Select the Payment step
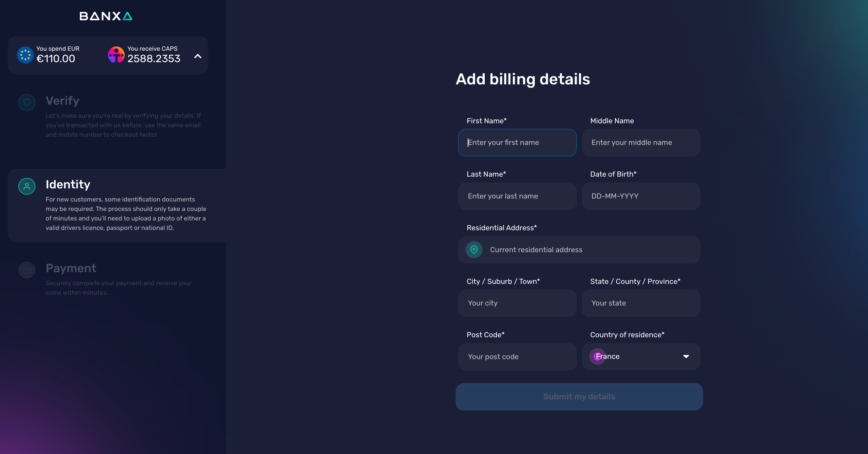The height and width of the screenshot is (454, 868). [71, 268]
